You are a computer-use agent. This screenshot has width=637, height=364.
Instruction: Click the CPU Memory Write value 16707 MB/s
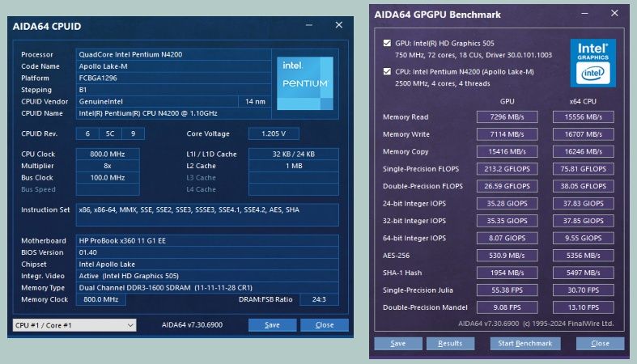click(583, 134)
